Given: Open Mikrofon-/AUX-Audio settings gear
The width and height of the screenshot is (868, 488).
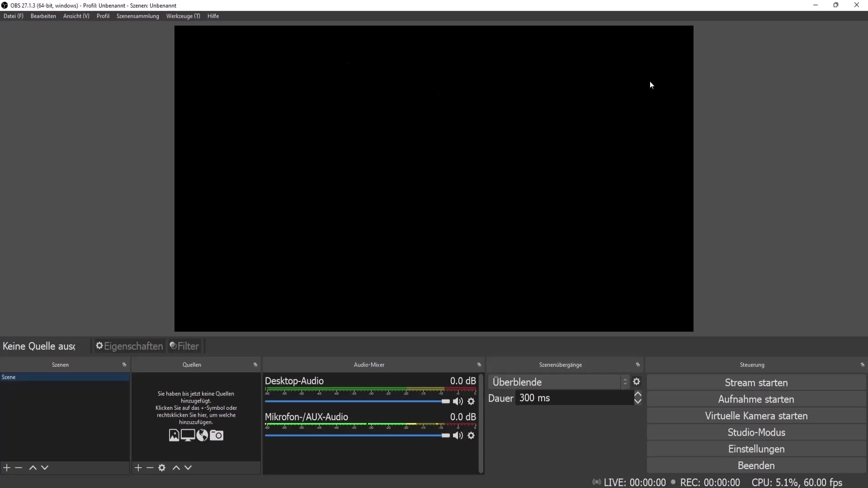Looking at the screenshot, I should pos(471,436).
